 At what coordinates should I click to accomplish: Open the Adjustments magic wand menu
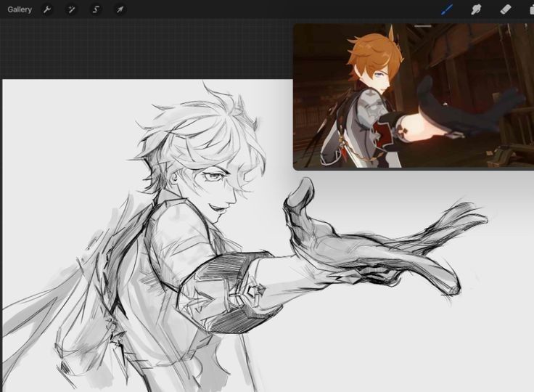[x=71, y=9]
